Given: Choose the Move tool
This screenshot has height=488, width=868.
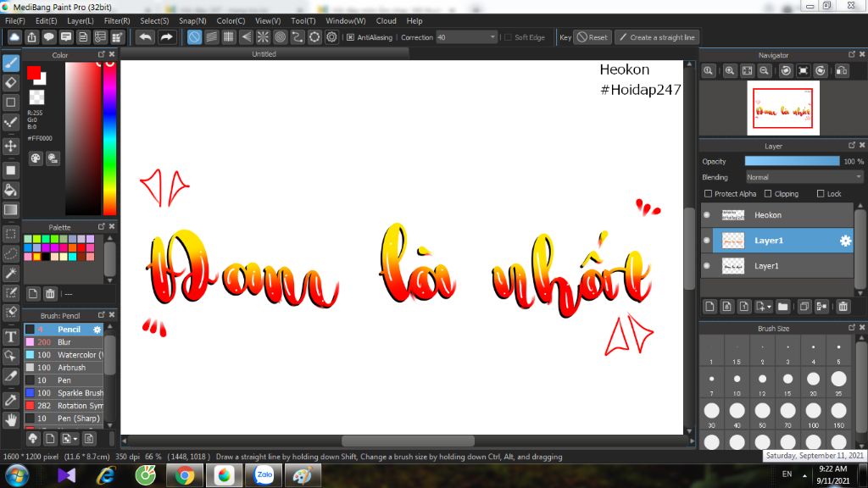Looking at the screenshot, I should [x=10, y=146].
